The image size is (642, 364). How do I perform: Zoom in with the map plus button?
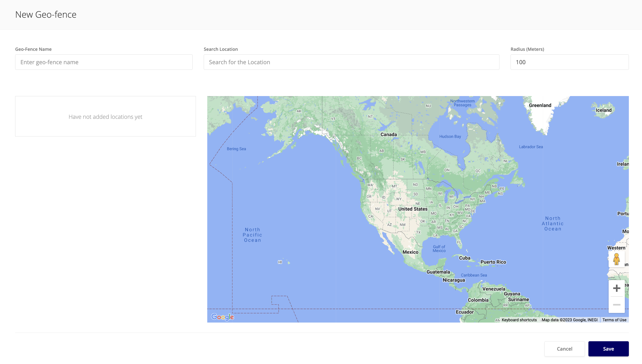(x=616, y=288)
